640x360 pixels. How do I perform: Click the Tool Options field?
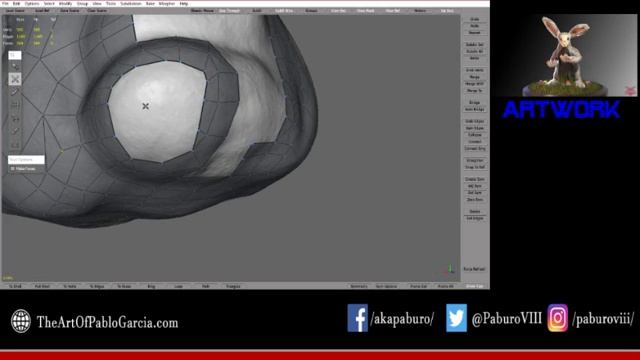27,160
